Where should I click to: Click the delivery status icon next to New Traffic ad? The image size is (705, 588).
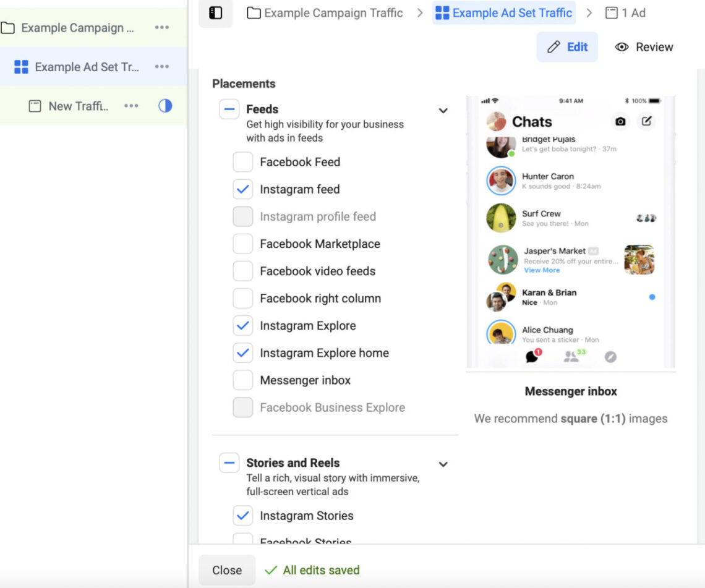click(x=165, y=106)
